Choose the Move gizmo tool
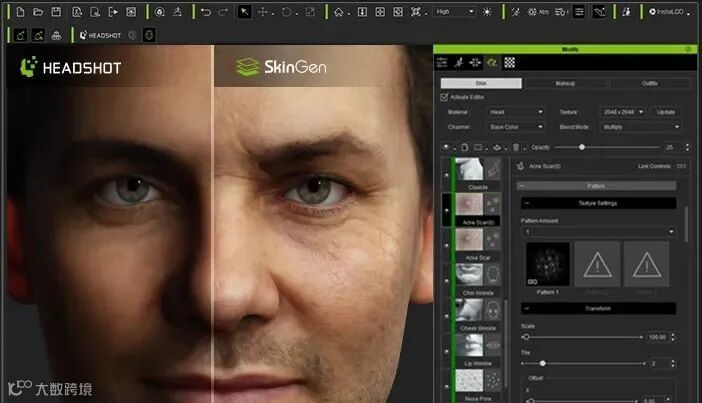Image resolution: width=702 pixels, height=403 pixels. [263, 12]
